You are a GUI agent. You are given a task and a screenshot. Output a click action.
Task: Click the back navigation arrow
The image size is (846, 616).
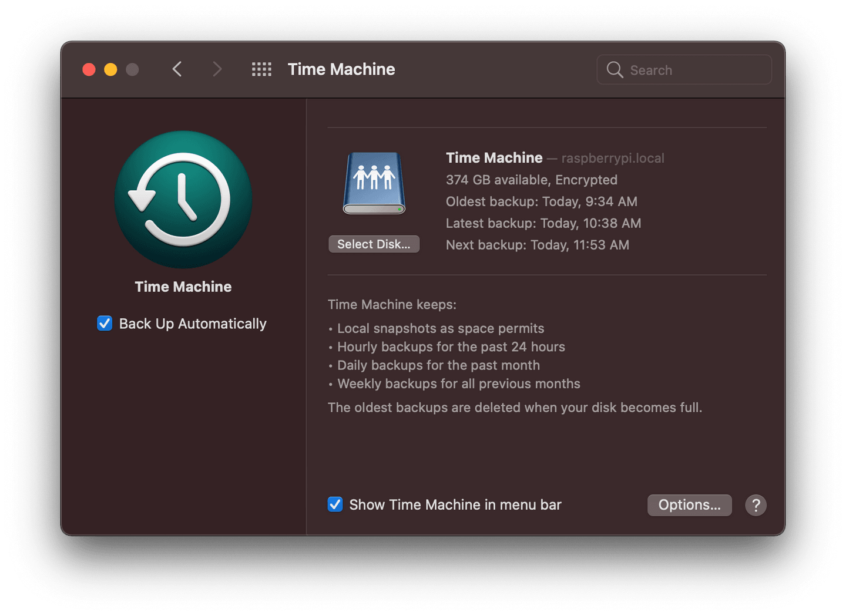(177, 69)
